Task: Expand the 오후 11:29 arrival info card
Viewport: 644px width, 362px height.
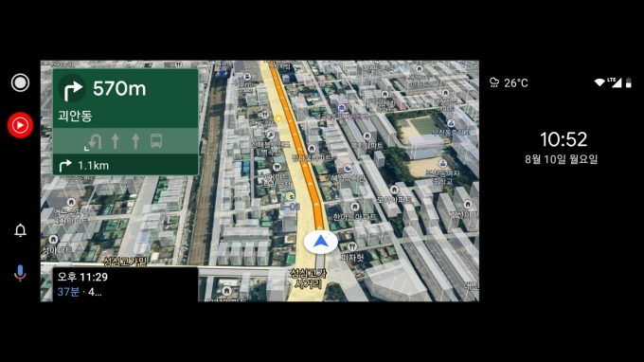Action: (x=125, y=284)
